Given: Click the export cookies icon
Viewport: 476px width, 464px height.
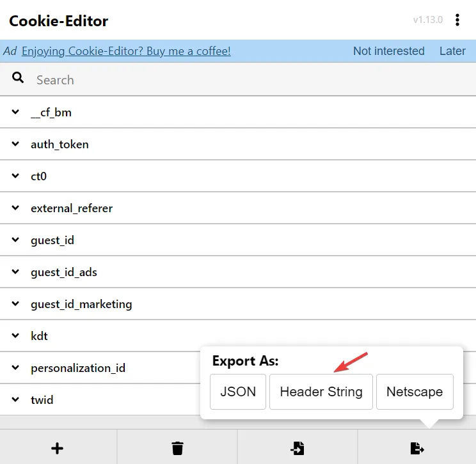Looking at the screenshot, I should coord(417,448).
